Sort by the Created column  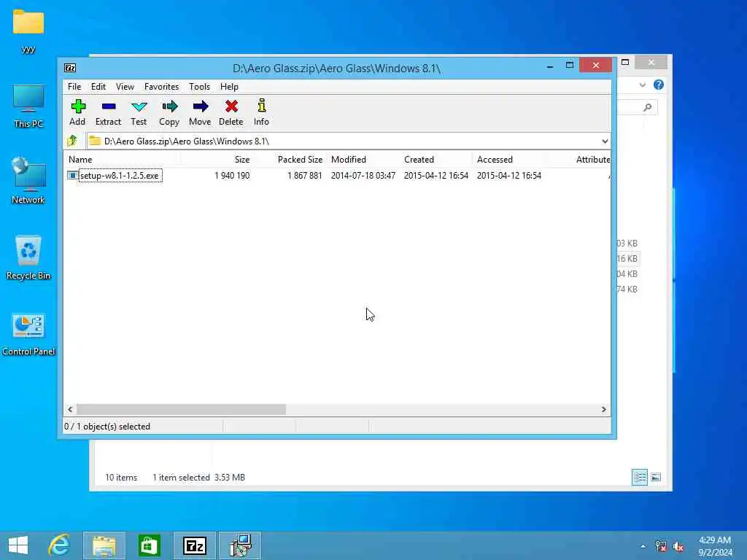pyautogui.click(x=436, y=160)
